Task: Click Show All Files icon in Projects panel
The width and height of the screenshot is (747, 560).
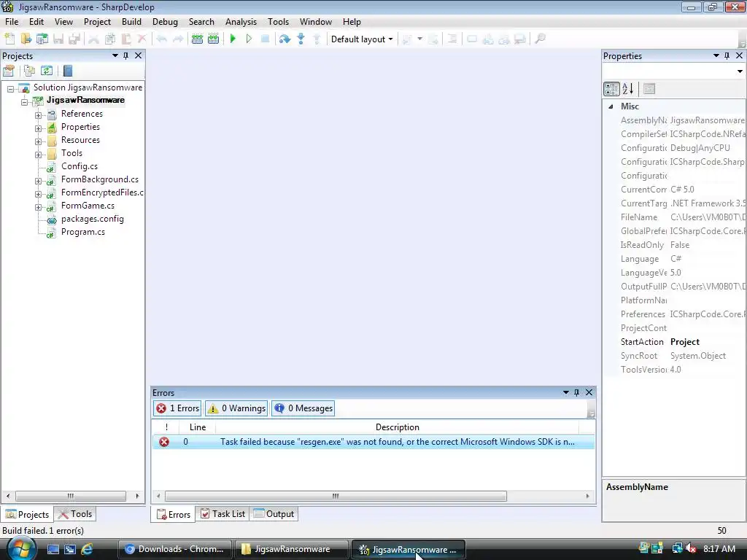Action: coord(29,71)
